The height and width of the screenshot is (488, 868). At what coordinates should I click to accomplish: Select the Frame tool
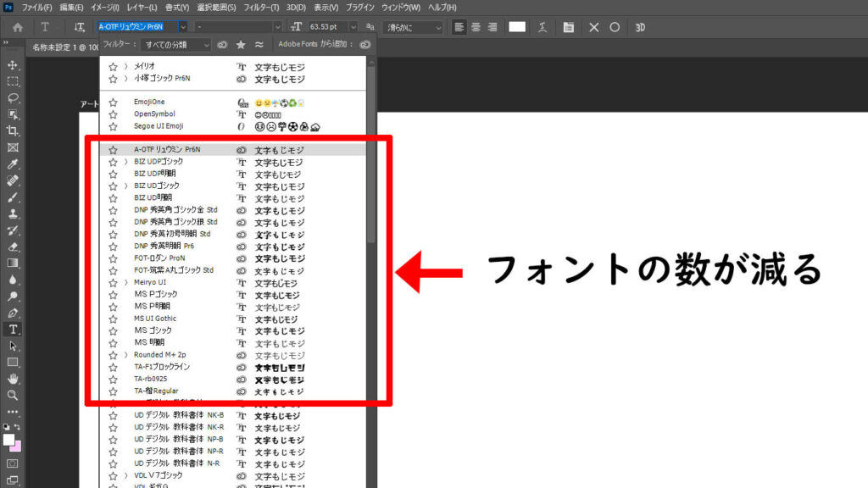pyautogui.click(x=13, y=147)
